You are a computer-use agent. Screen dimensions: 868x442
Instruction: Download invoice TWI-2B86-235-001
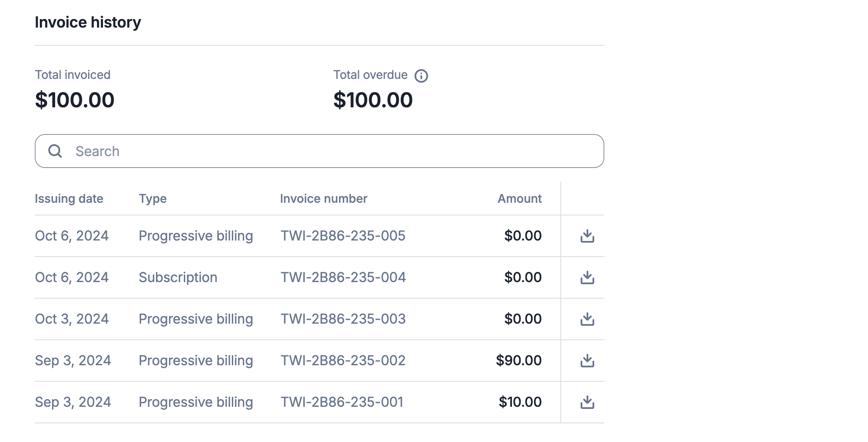[587, 402]
